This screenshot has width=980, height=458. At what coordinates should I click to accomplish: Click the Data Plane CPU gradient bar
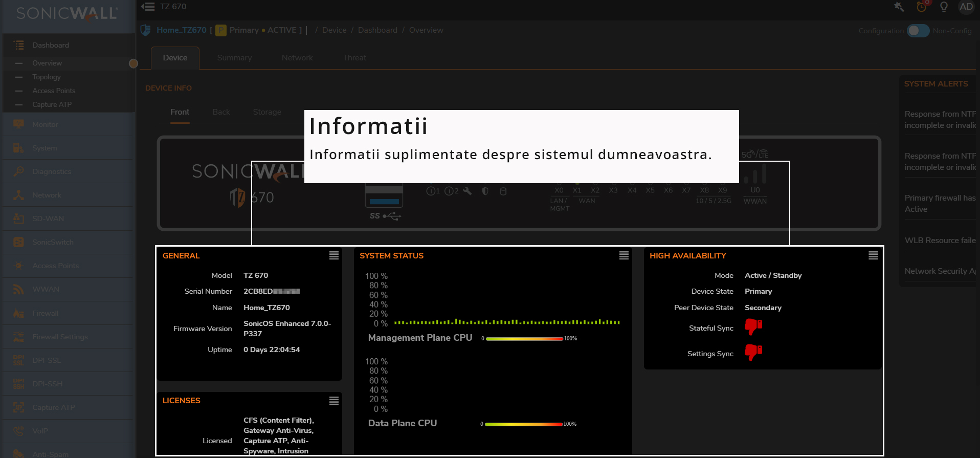(524, 424)
